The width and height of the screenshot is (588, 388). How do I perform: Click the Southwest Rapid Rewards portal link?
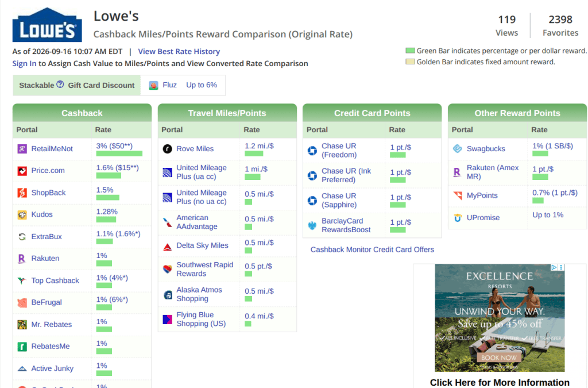pyautogui.click(x=205, y=269)
